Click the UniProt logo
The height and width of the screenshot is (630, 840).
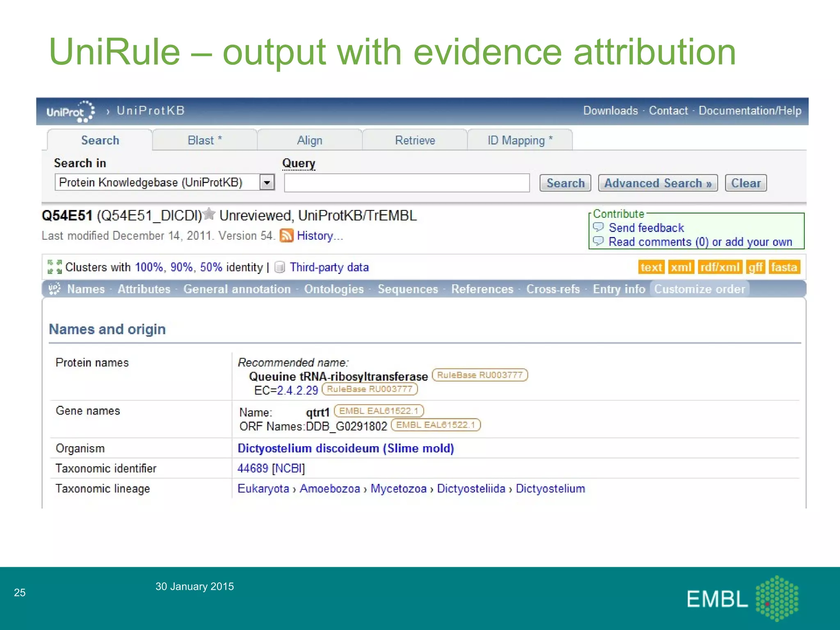point(71,111)
